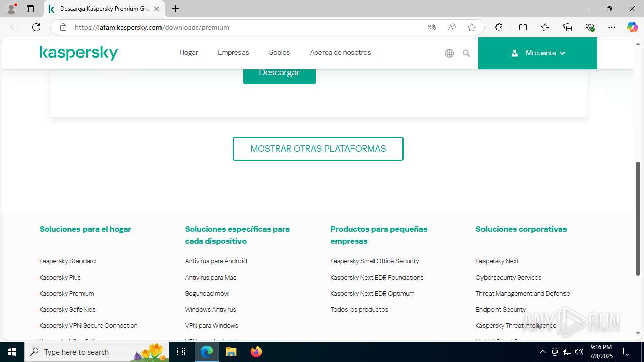Open Kaspersky Next EDR Foundations link
This screenshot has width=644, height=362.
(x=377, y=278)
